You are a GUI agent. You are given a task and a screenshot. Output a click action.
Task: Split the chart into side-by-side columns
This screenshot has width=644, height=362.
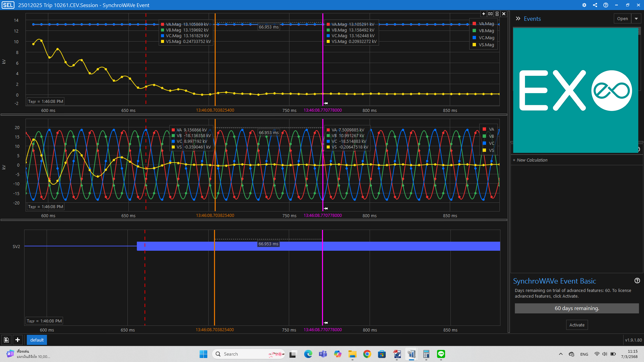click(490, 14)
